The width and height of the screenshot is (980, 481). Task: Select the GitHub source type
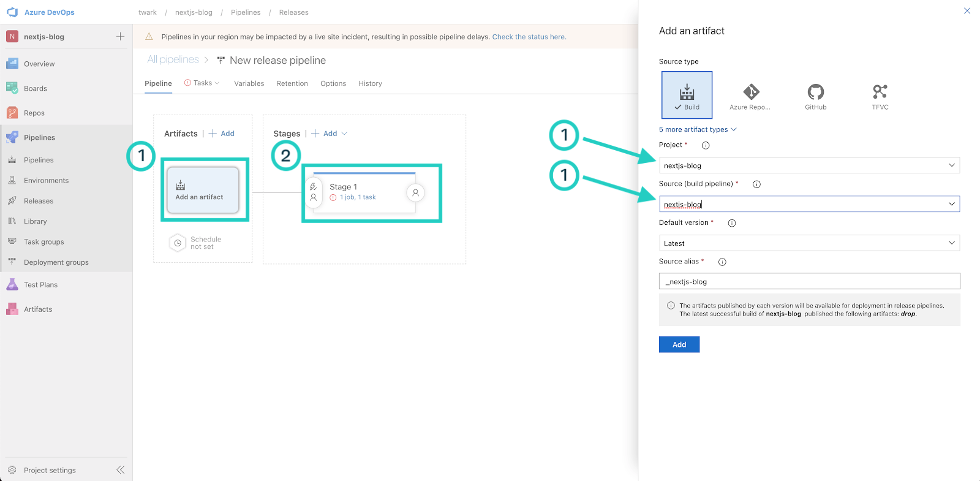tap(816, 96)
